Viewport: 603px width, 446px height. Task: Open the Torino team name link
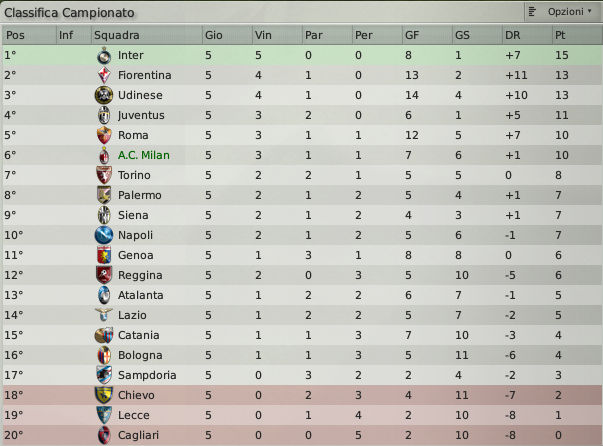click(x=134, y=175)
